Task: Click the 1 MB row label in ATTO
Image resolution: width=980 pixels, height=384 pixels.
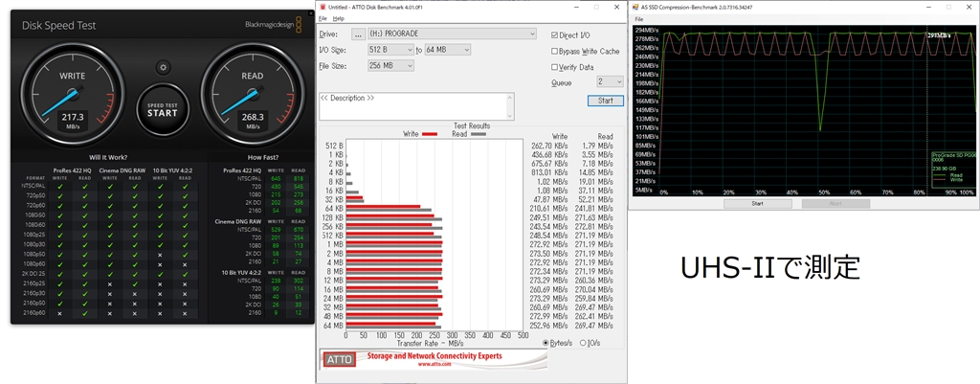Action: [336, 244]
